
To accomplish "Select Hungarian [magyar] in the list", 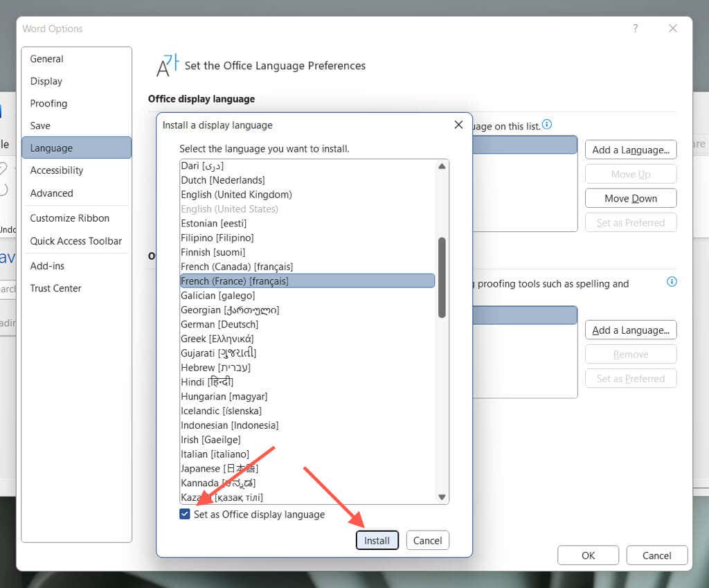I will (307, 397).
